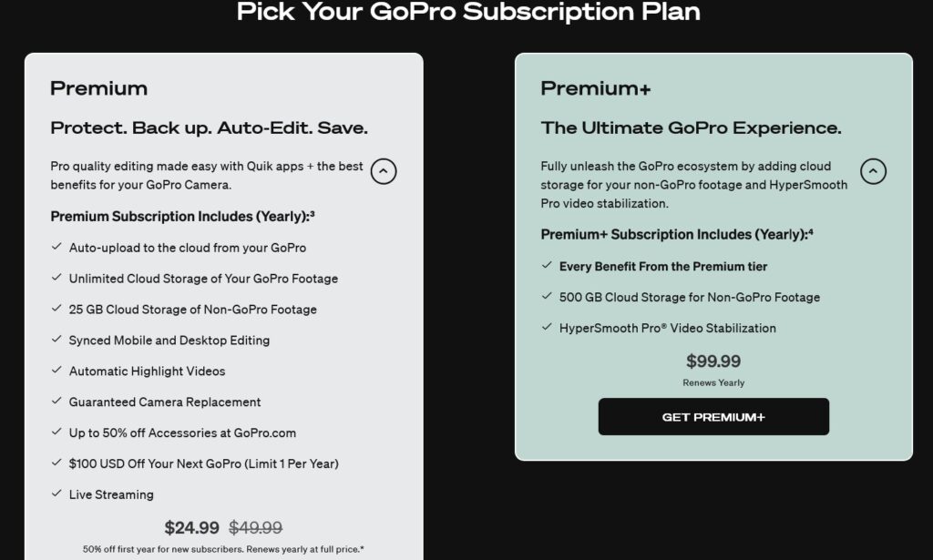The width and height of the screenshot is (933, 560).
Task: Click checkmark beside Every Benefit From Premium tier
Action: pyautogui.click(x=547, y=265)
